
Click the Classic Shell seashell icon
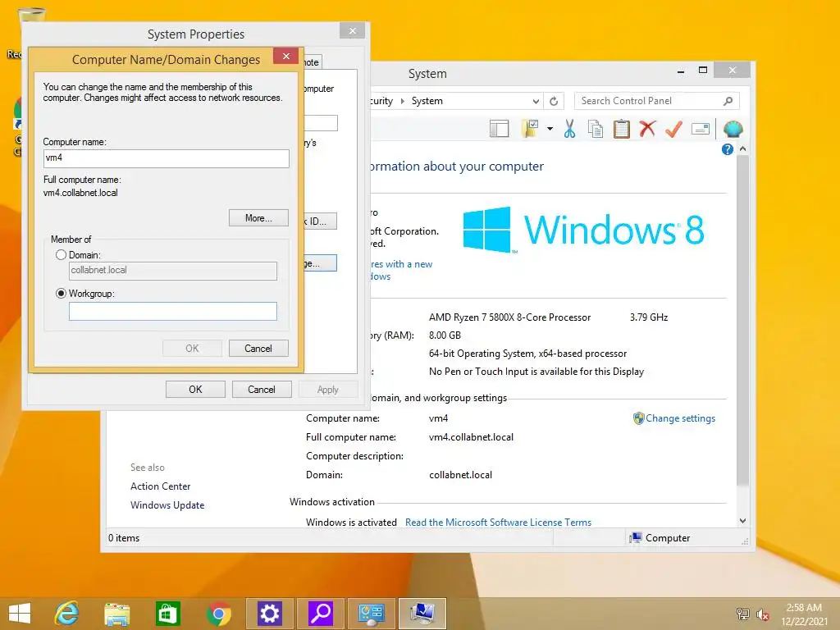733,129
